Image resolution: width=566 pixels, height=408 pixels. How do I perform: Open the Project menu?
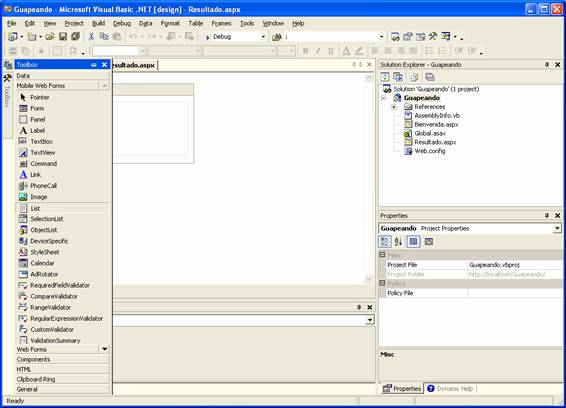click(x=74, y=23)
